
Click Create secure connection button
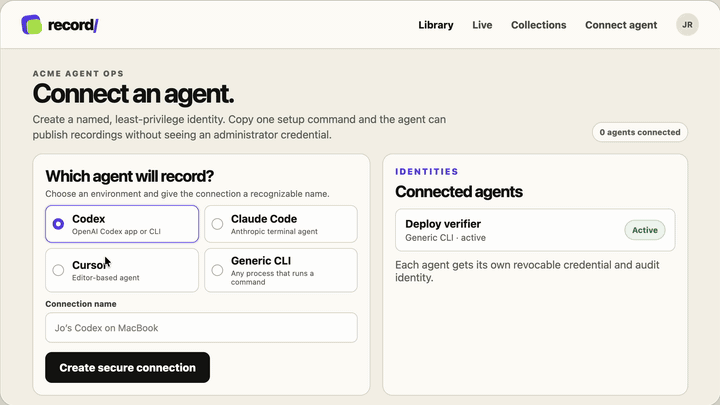128,367
